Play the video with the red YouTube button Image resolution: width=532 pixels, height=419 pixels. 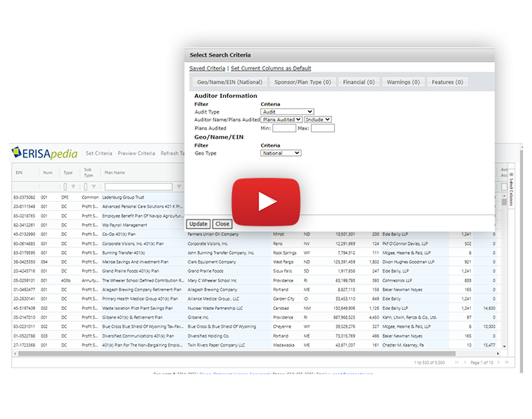tap(266, 202)
